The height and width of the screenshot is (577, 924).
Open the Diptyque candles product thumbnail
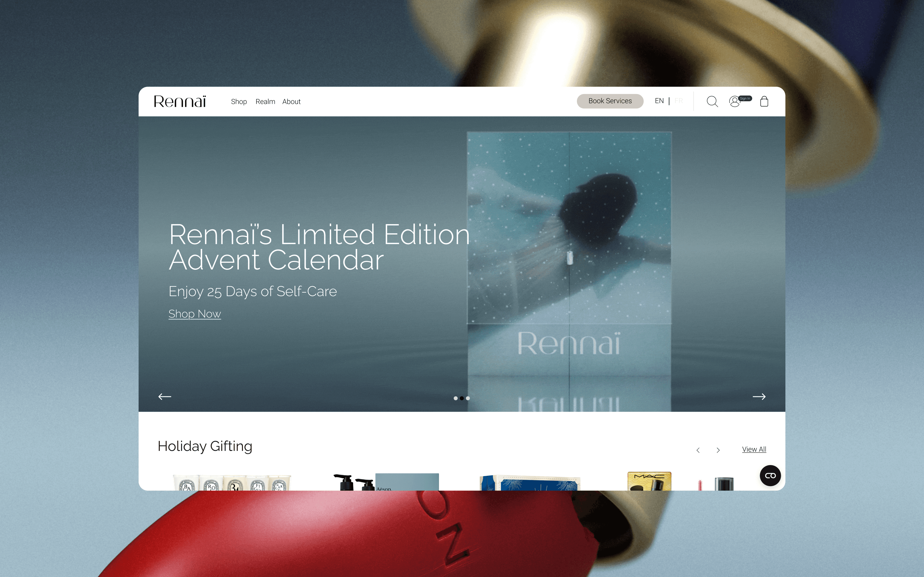pyautogui.click(x=232, y=482)
